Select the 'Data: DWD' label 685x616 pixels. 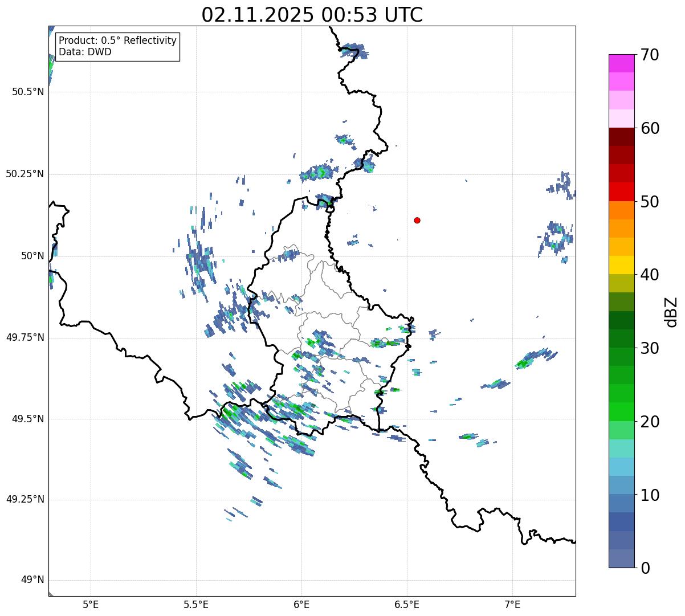(x=85, y=52)
